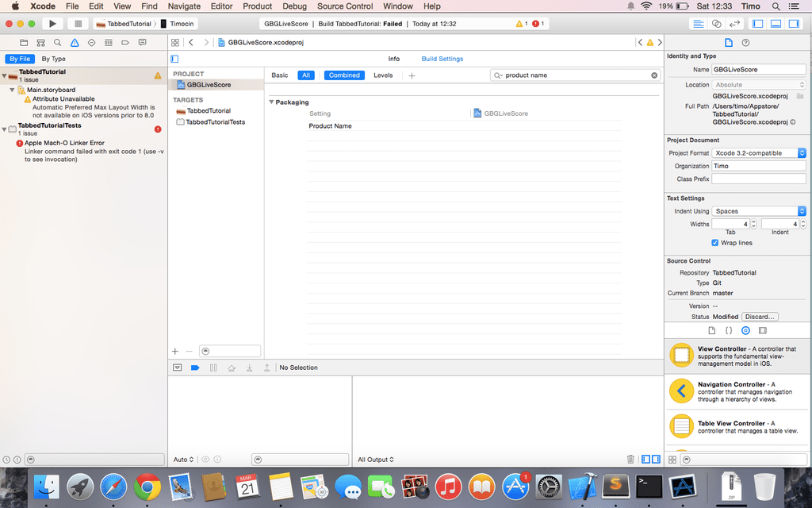Add a new target with plus button
The image size is (812, 508).
[175, 352]
